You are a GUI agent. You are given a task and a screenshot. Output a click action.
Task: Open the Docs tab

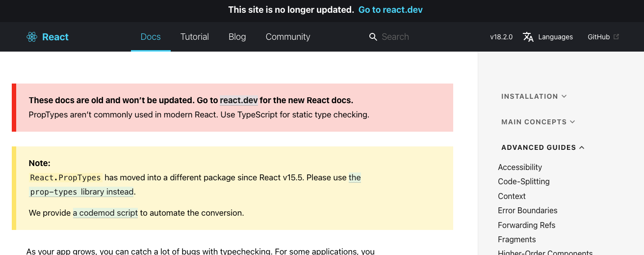(151, 37)
